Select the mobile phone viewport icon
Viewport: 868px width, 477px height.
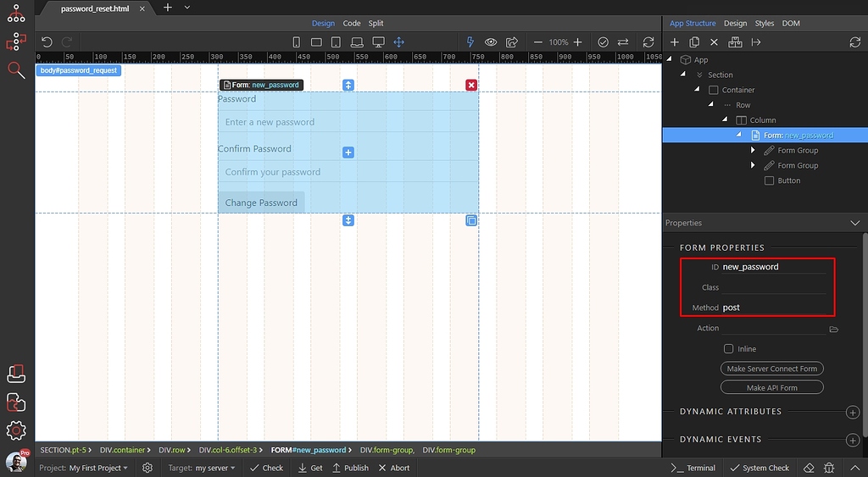[x=297, y=42]
